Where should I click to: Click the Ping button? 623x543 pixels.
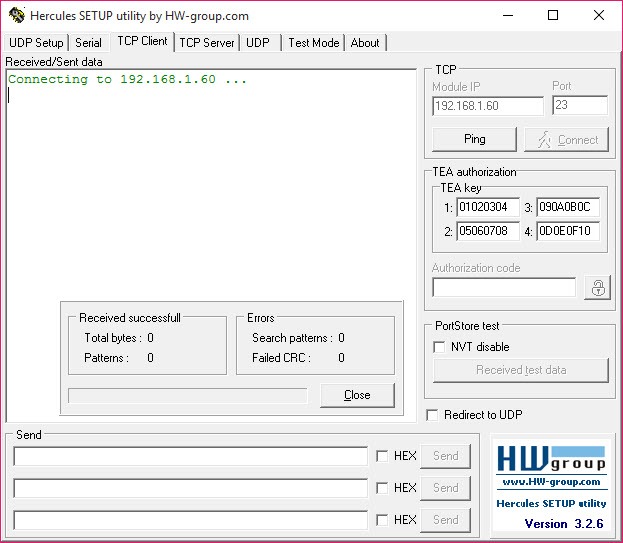[x=474, y=139]
